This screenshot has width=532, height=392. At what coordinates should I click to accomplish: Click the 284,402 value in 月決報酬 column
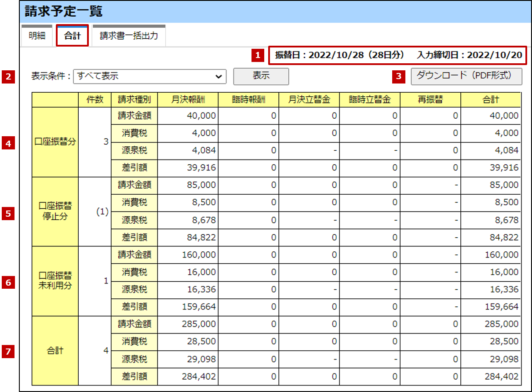[x=198, y=376]
